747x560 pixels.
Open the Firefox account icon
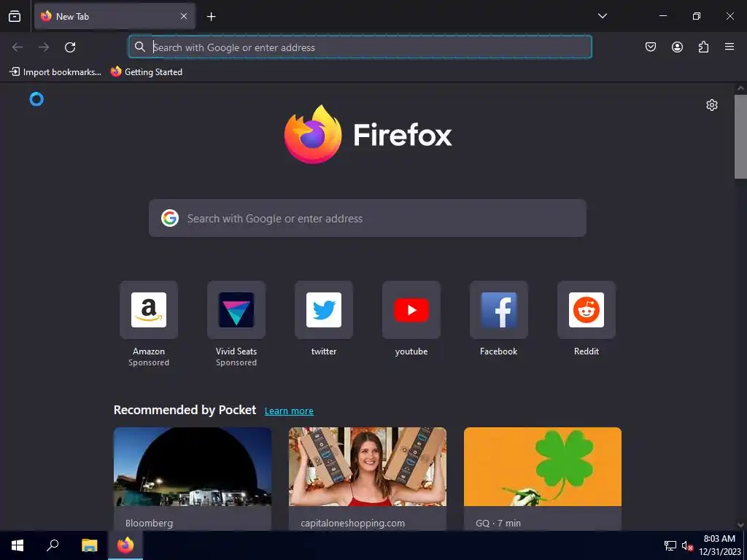pos(677,47)
